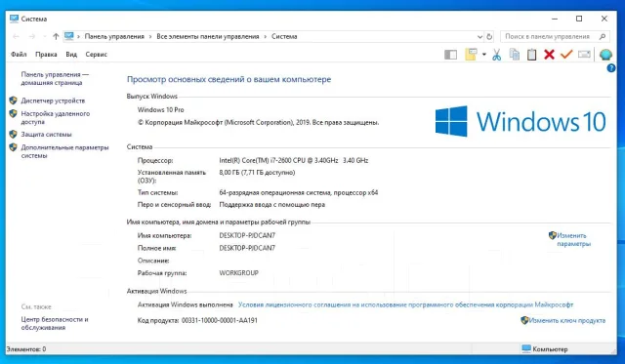625x364 pixels.
Task: Click the Windows 10 Pro edition text
Action: pos(160,109)
